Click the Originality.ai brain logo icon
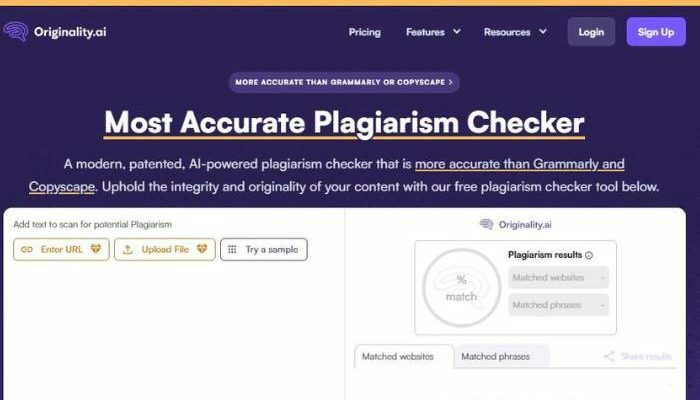700x400 pixels. 16,32
